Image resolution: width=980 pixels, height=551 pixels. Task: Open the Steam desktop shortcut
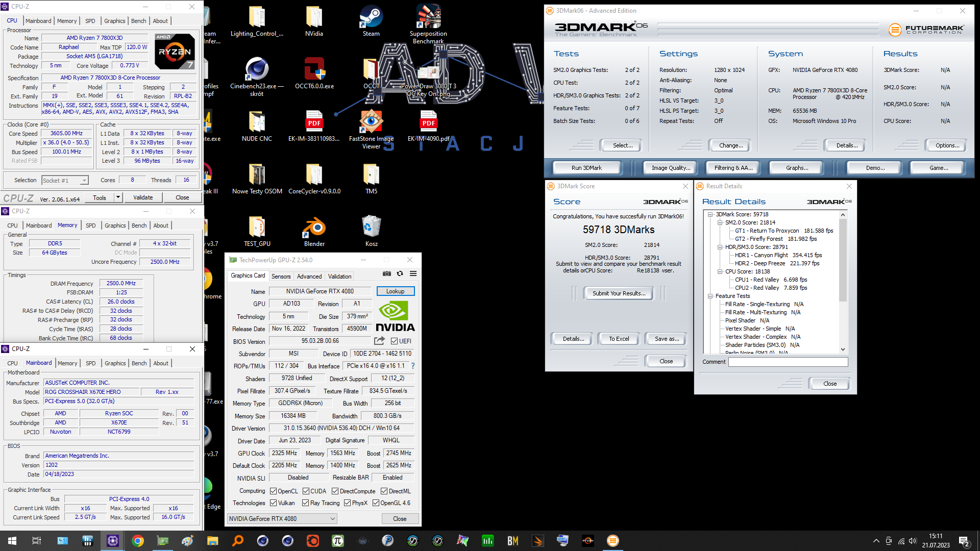(x=371, y=21)
